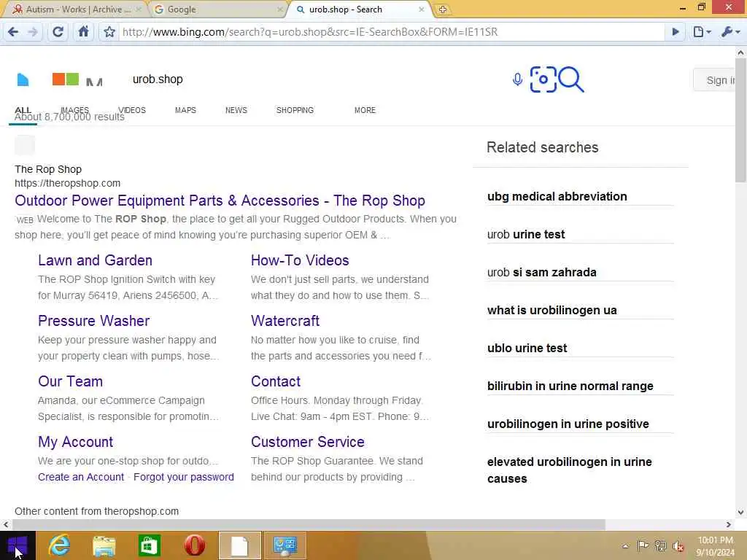Image resolution: width=747 pixels, height=560 pixels.
Task: Close the urob.shop - Search tab
Action: pos(421,9)
